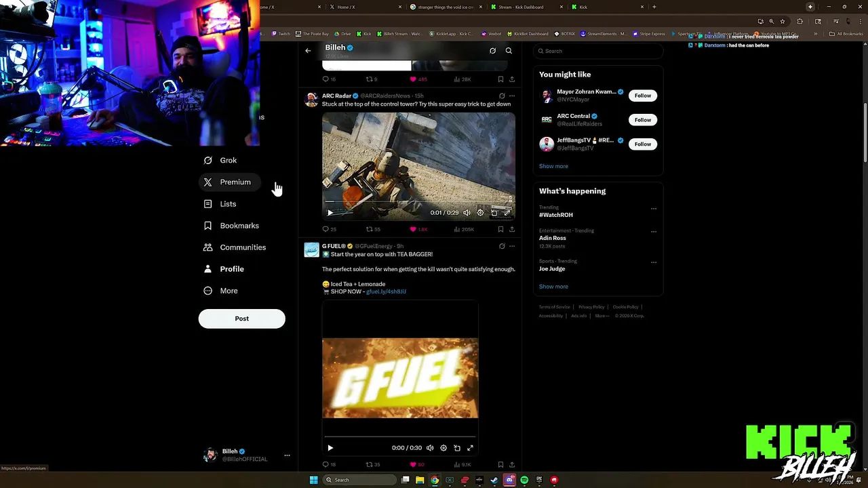Search Billeh's posts using header magnifier icon

click(x=509, y=51)
